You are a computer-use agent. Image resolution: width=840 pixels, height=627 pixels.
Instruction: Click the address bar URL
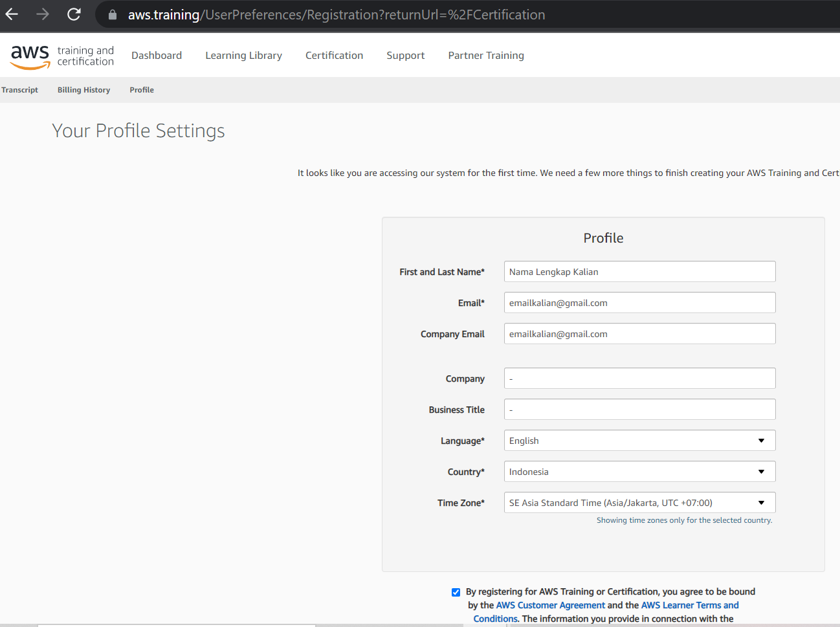pyautogui.click(x=337, y=14)
